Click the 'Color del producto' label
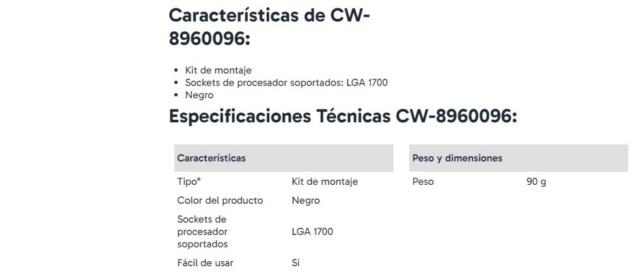Viewport: 644px width, 274px height. point(220,200)
